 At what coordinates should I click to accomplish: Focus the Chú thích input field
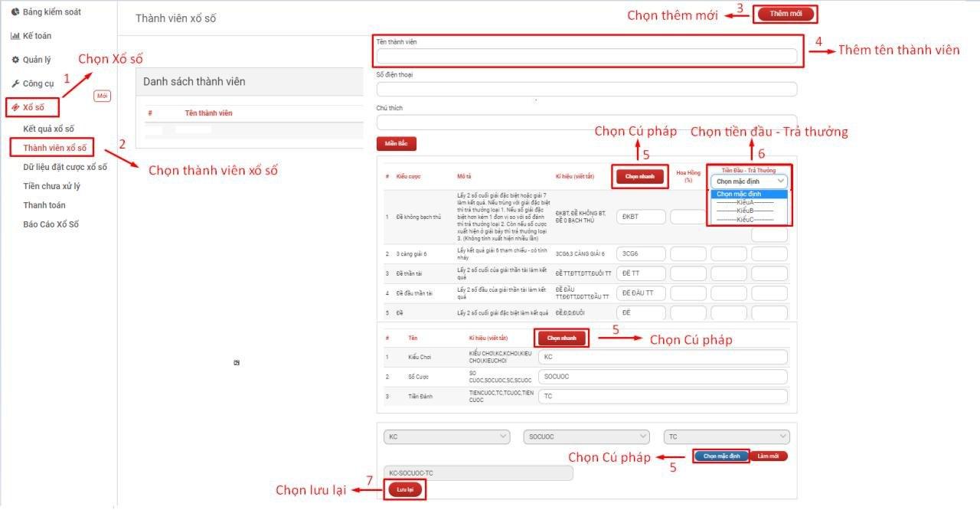(586, 122)
